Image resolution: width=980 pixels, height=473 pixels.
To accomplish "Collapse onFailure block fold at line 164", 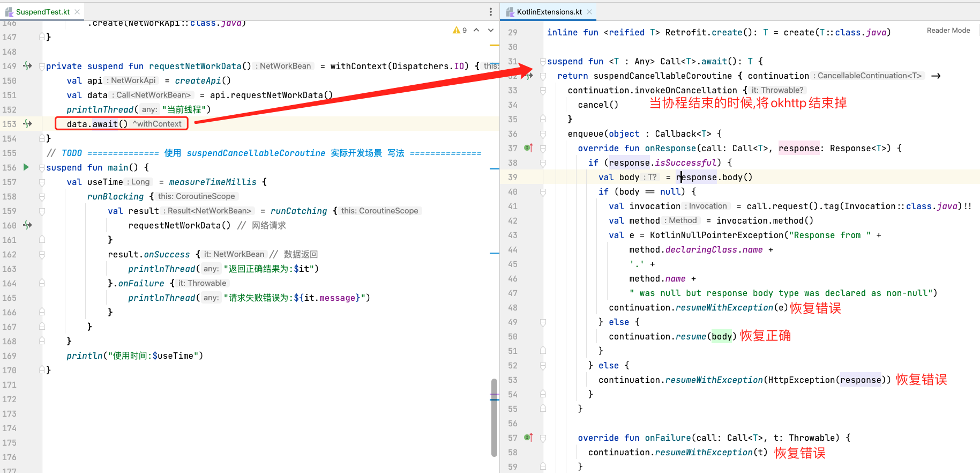I will pyautogui.click(x=42, y=284).
